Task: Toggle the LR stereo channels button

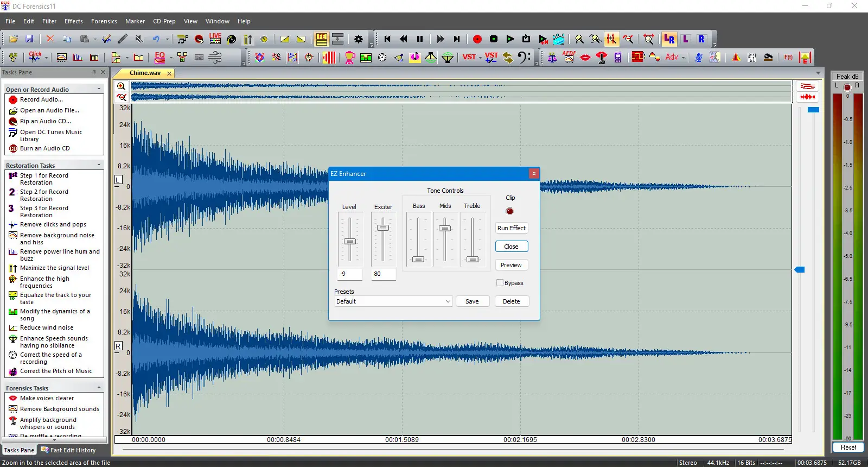Action: point(669,39)
